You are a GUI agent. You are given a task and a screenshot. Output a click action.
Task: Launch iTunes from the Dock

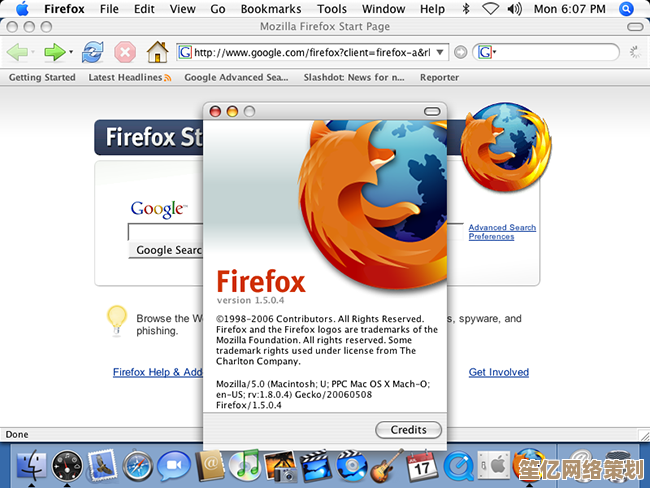[244, 465]
